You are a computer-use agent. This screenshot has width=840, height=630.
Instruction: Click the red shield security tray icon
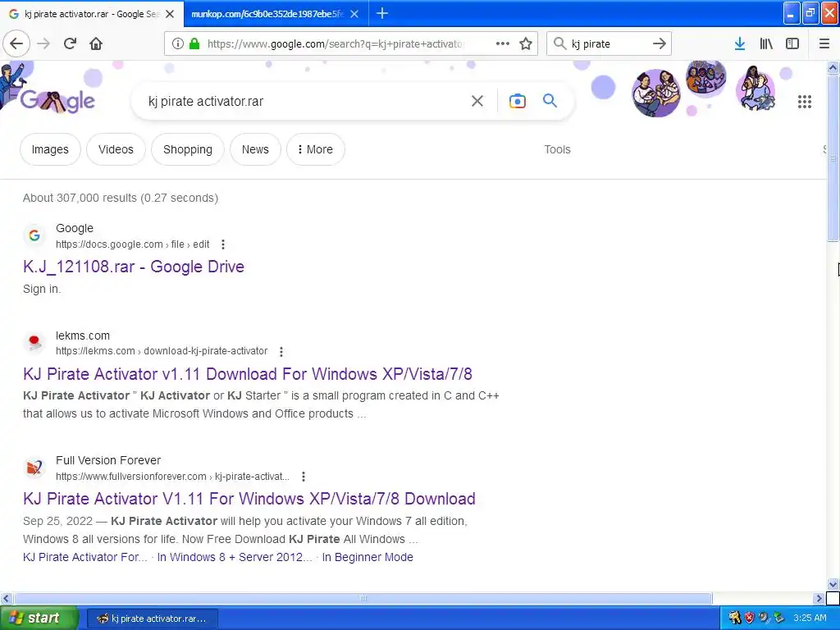pyautogui.click(x=749, y=618)
